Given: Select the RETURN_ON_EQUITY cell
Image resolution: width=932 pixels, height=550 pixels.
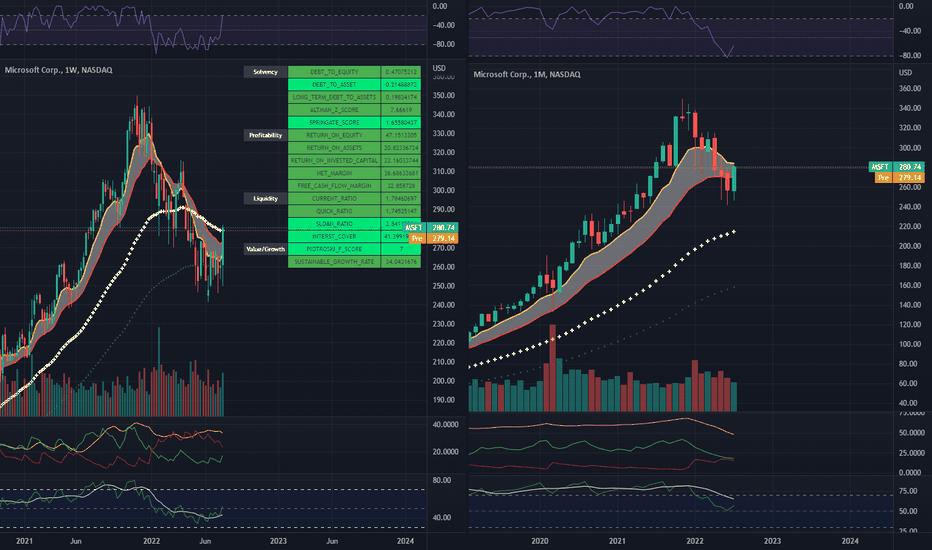Looking at the screenshot, I should (x=334, y=136).
